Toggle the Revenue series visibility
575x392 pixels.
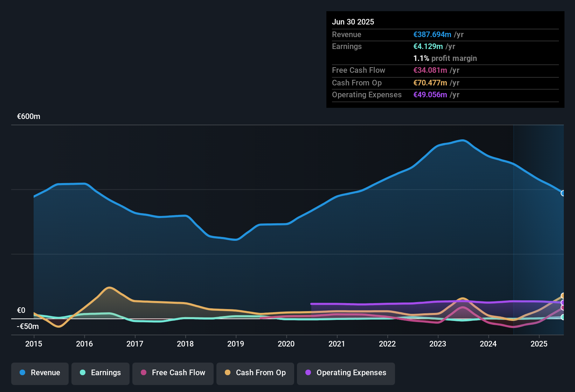pos(40,373)
